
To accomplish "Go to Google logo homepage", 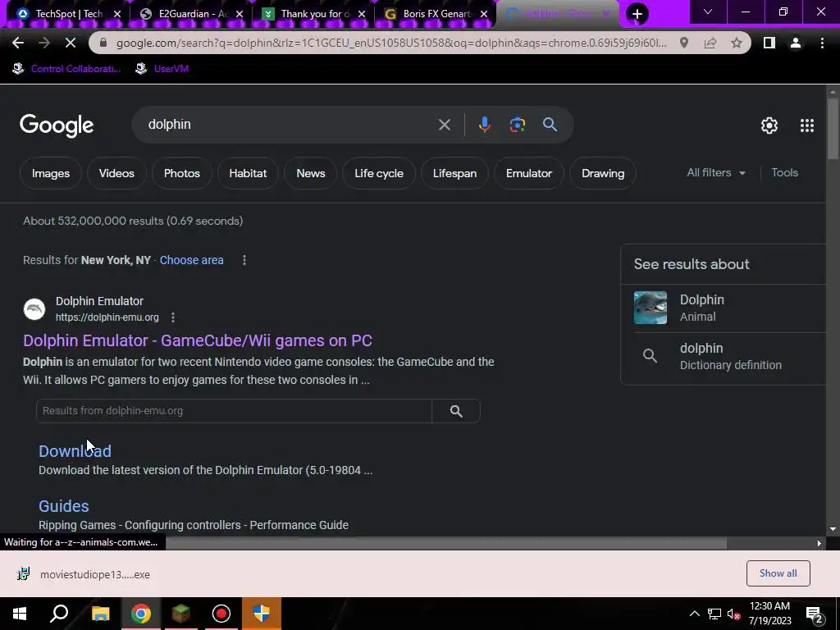I will (57, 126).
